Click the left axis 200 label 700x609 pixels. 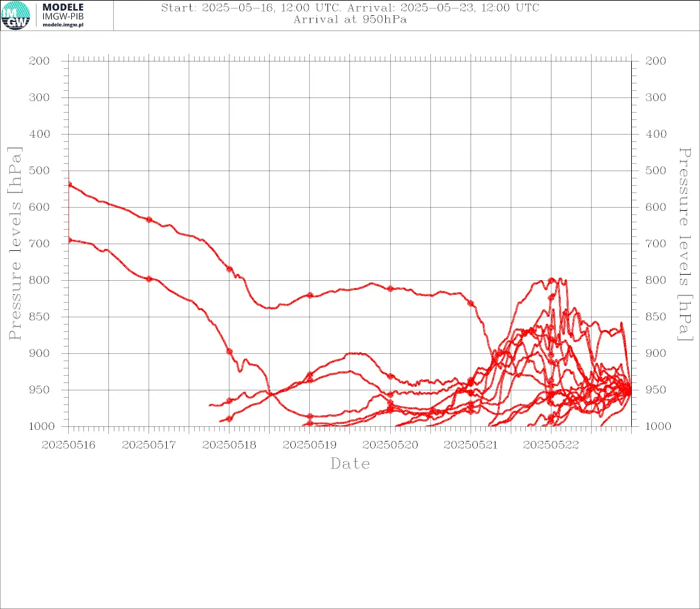pos(40,61)
